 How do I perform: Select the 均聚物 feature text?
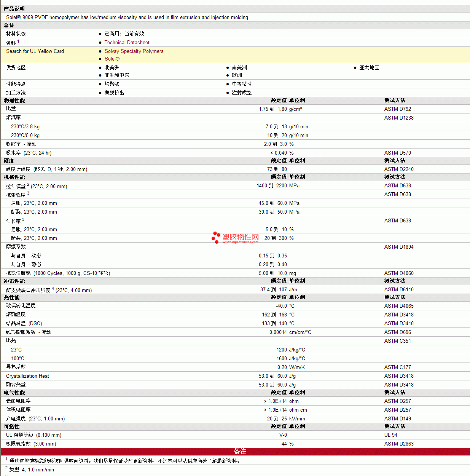pyautogui.click(x=112, y=84)
